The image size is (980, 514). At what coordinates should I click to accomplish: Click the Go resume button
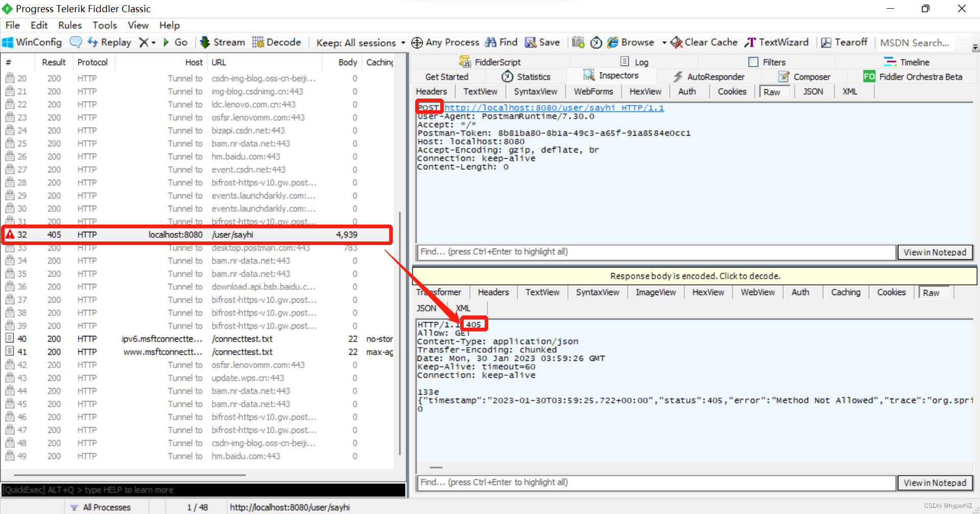tap(175, 42)
